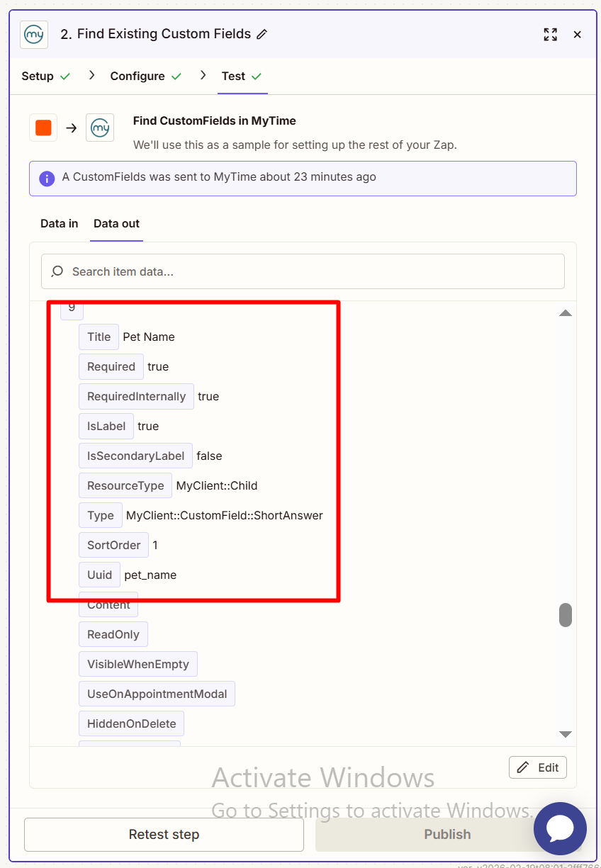Focus the Search item data field
This screenshot has width=601, height=868.
tap(303, 271)
